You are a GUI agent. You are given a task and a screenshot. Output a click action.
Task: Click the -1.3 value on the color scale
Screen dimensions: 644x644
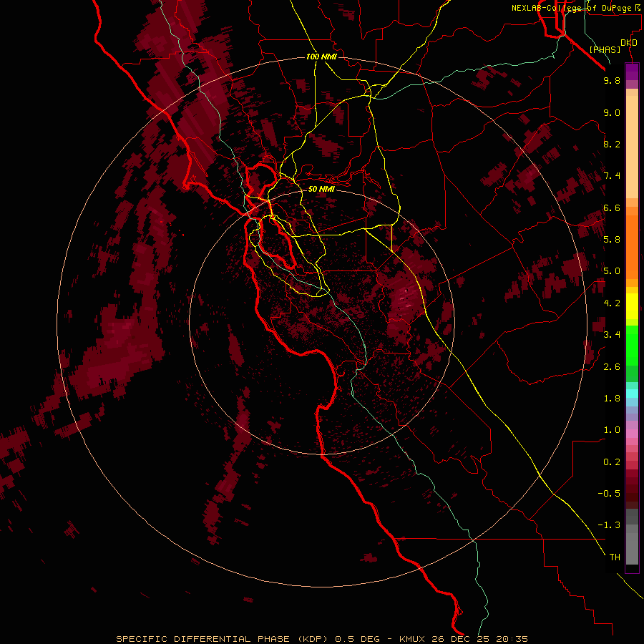click(x=609, y=525)
